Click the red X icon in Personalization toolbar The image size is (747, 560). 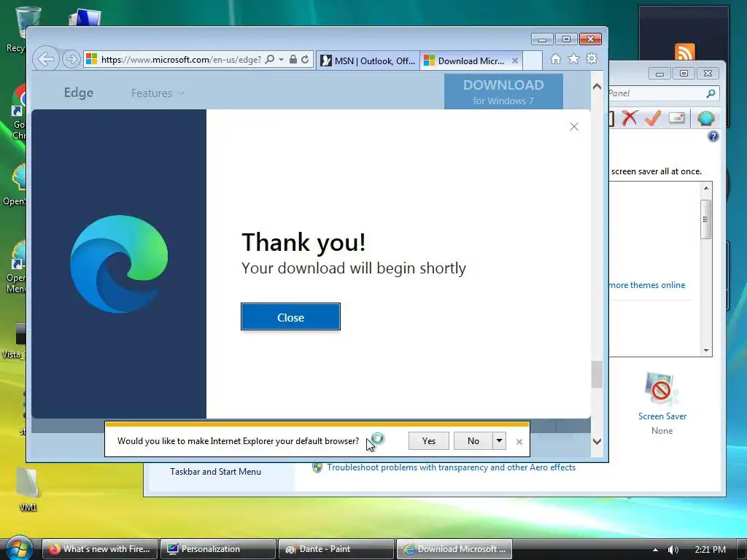[630, 117]
